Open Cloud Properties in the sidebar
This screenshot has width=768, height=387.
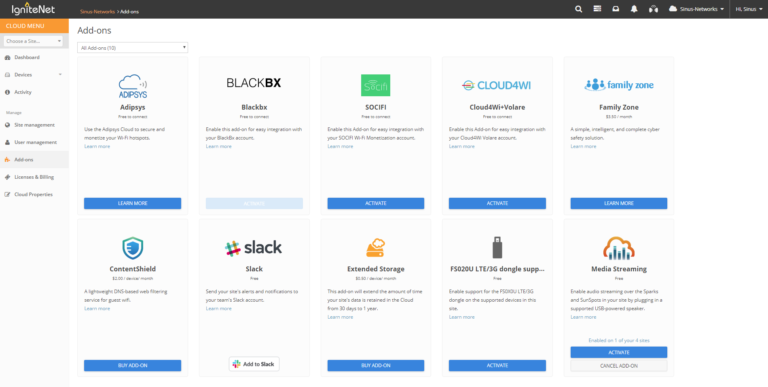[x=33, y=194]
